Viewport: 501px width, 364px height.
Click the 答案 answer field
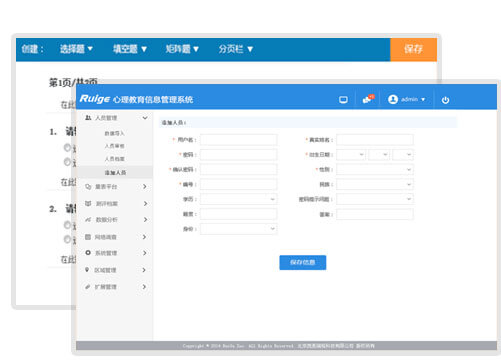(x=375, y=214)
